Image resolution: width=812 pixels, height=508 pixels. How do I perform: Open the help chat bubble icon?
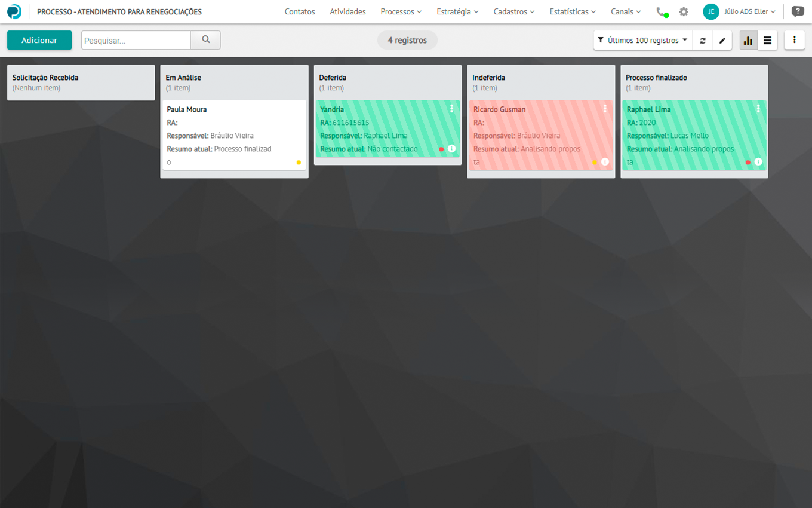[797, 12]
